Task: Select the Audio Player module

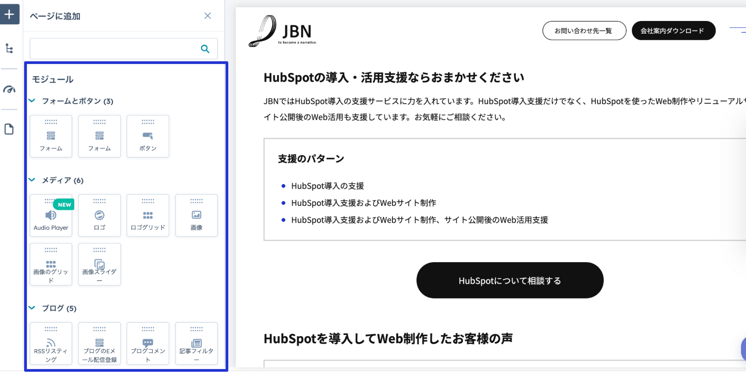Action: [x=51, y=216]
